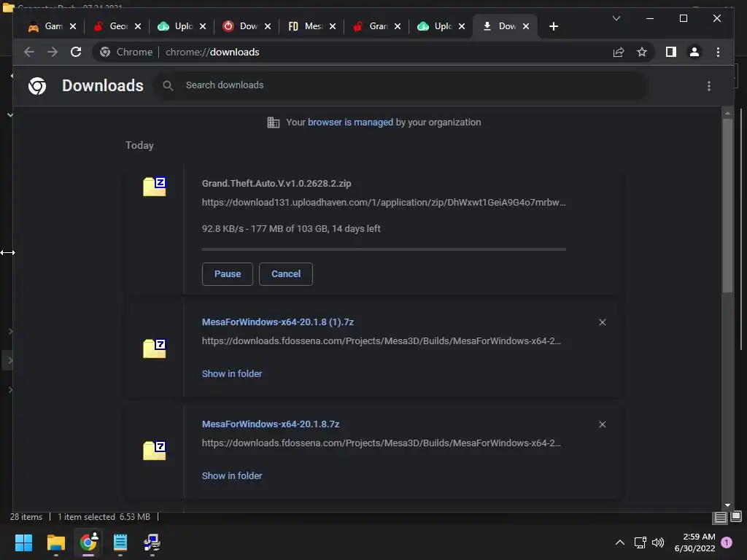Click the GTA V download progress bar

coord(384,249)
